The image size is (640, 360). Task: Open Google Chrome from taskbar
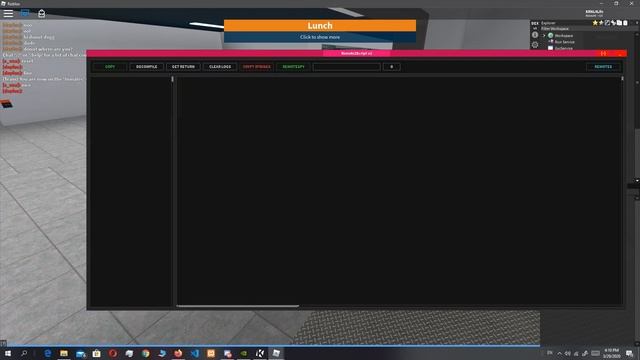click(146, 353)
